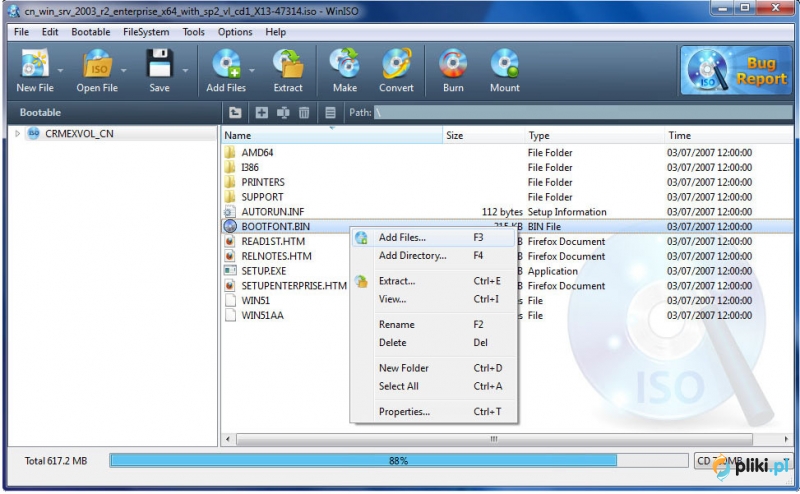Click the list view icon in path bar
800x494 pixels.
point(331,112)
